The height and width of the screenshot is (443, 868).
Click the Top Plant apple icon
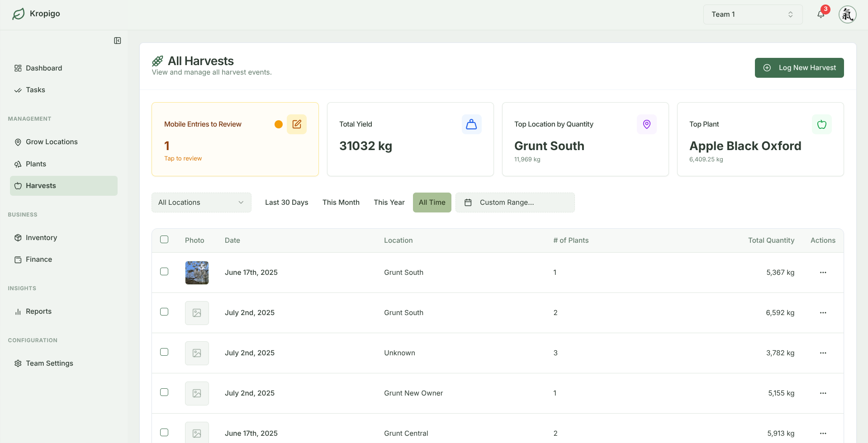click(x=821, y=124)
